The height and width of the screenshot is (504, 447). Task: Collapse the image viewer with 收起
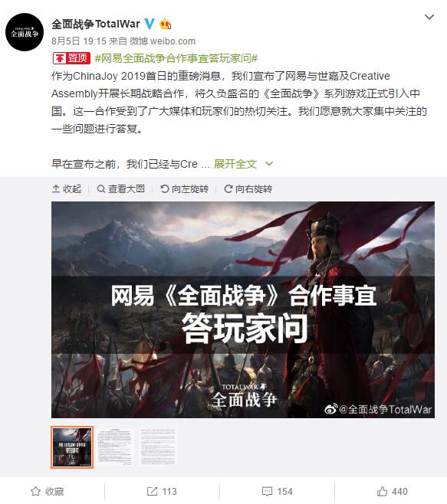67,188
